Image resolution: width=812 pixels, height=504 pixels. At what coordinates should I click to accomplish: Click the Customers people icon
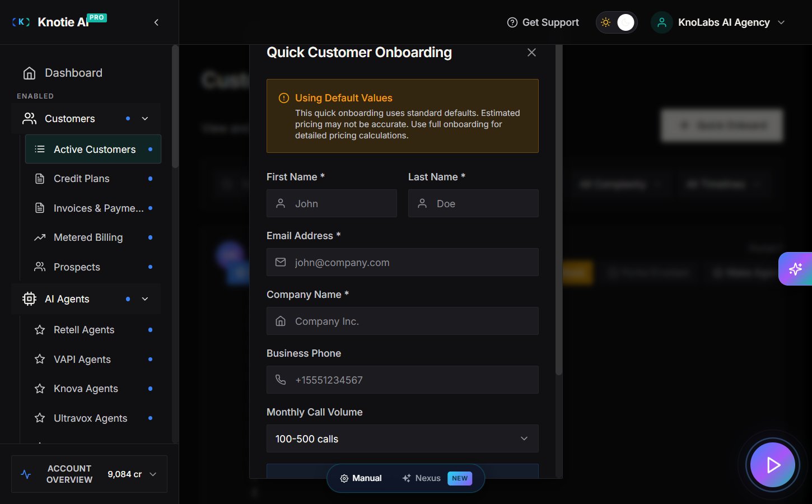29,119
